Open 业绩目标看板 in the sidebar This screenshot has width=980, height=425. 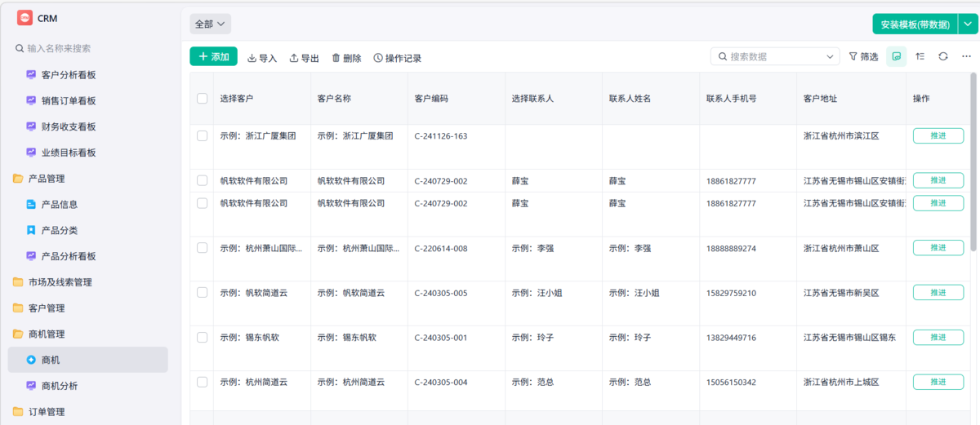69,153
